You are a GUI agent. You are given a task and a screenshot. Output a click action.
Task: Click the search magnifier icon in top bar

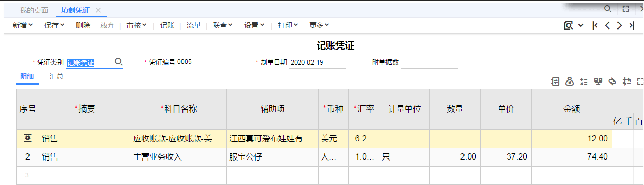(x=607, y=9)
